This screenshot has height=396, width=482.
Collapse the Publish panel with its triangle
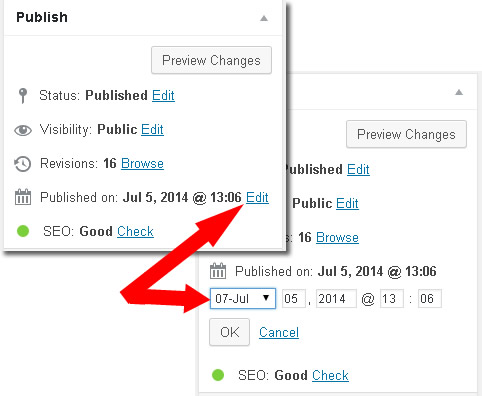(264, 18)
